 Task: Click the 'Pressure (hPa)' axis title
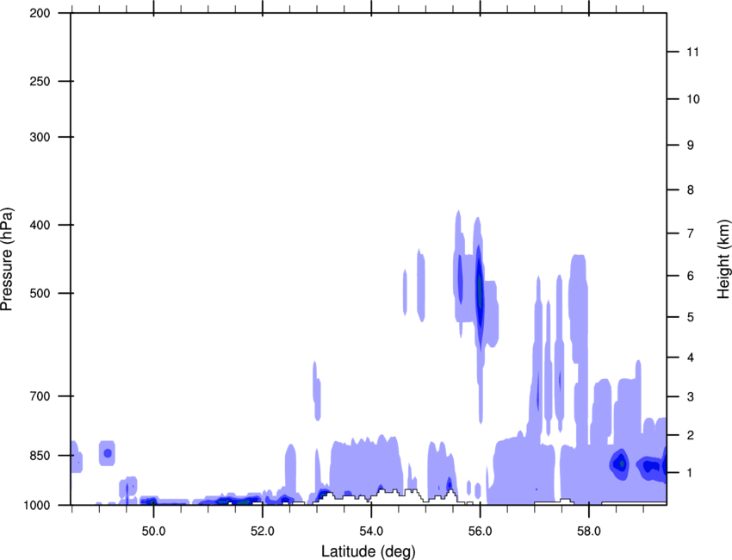point(7,259)
